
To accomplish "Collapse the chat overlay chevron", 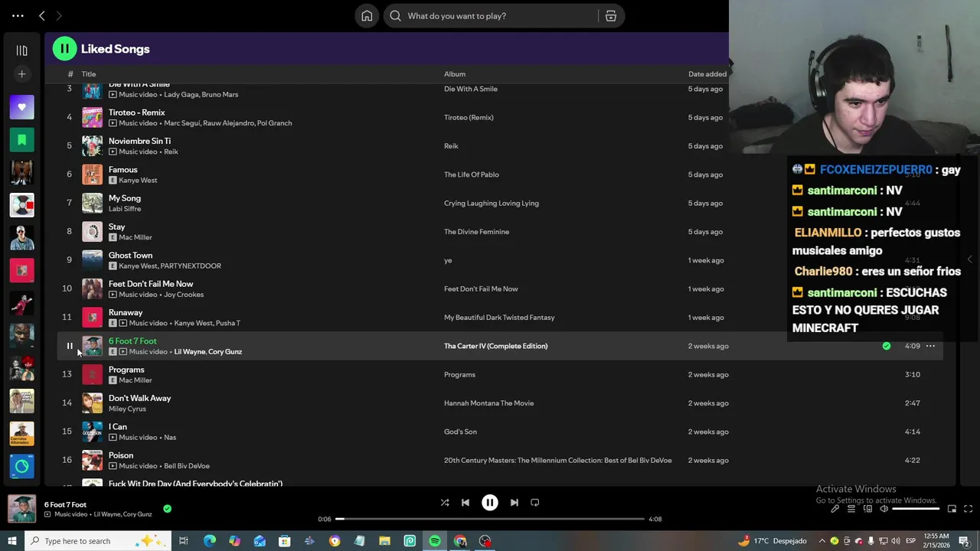I will (x=969, y=259).
